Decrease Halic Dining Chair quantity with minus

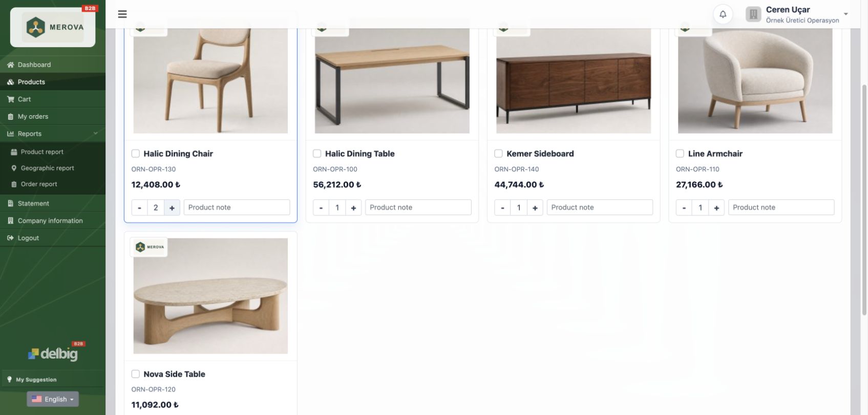coord(139,208)
